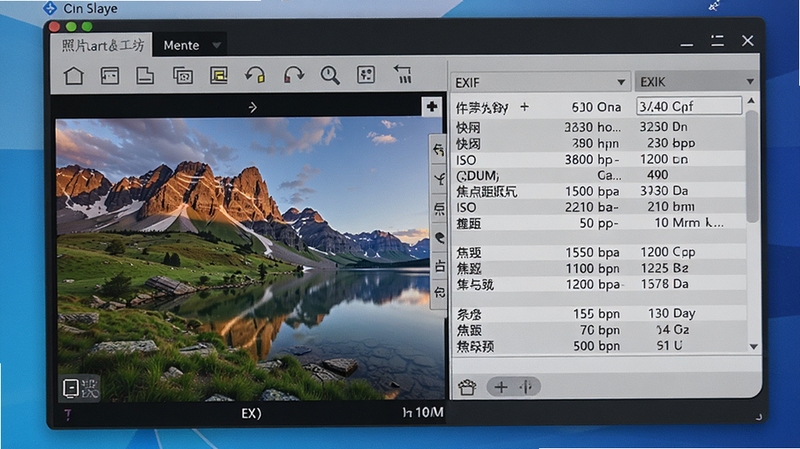Click the Cin Slaye app icon in title
The width and height of the screenshot is (800, 449).
coord(50,8)
